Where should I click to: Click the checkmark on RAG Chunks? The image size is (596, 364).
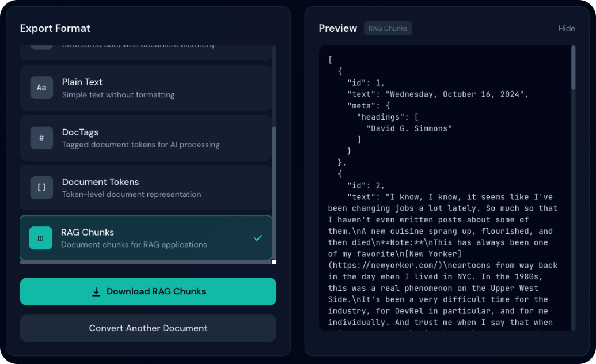257,238
